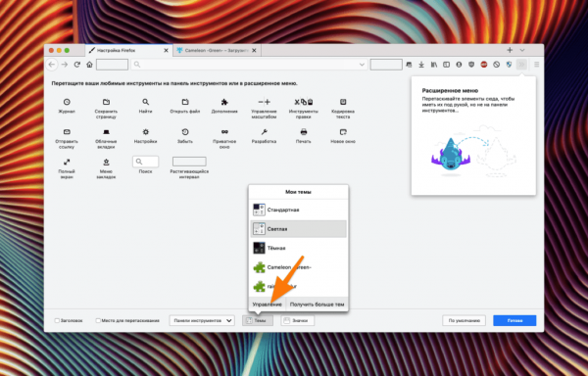
Task: Click the Журнал history clock icon
Action: coord(67,102)
